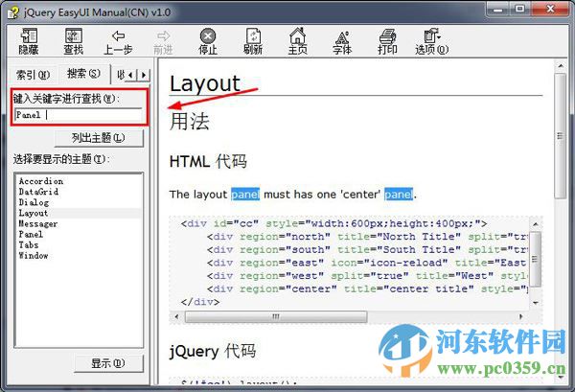The height and width of the screenshot is (392, 575).
Task: Click the keyword search input containing Panel
Action: pos(79,115)
